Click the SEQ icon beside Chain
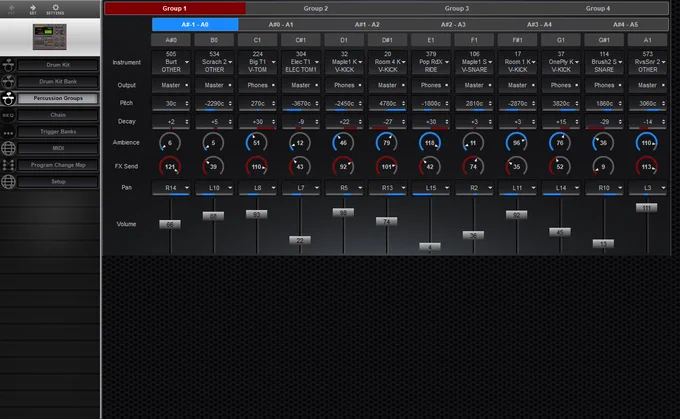This screenshot has height=419, width=680. [8, 115]
